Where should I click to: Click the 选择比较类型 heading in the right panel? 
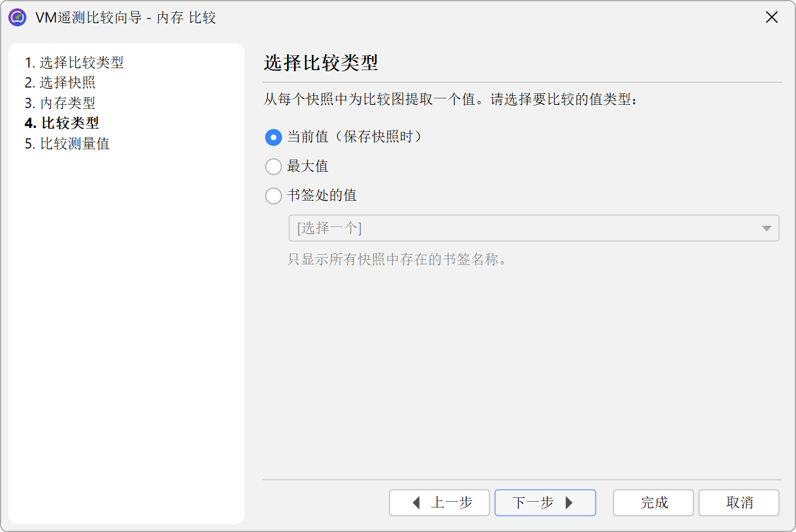pos(320,63)
